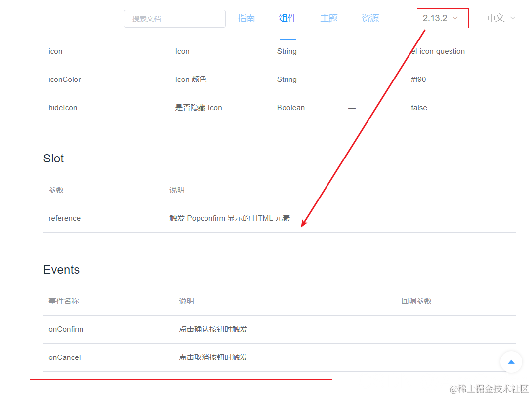
Task: Click the String type in iconColor row
Action: click(286, 79)
